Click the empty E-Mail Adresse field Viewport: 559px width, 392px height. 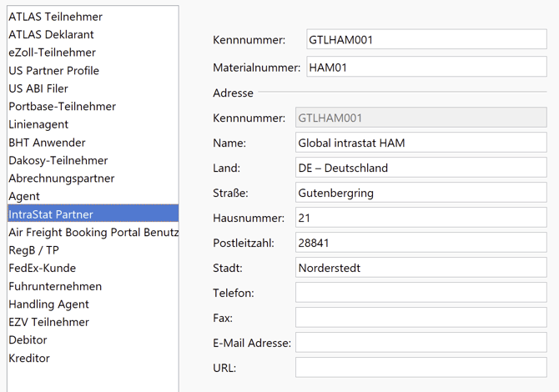pyautogui.click(x=421, y=343)
